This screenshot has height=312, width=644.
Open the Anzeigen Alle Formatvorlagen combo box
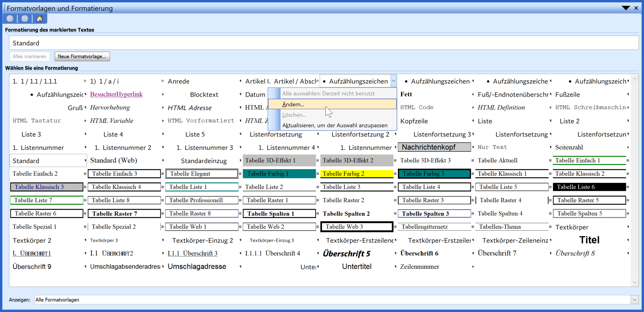pos(336,300)
